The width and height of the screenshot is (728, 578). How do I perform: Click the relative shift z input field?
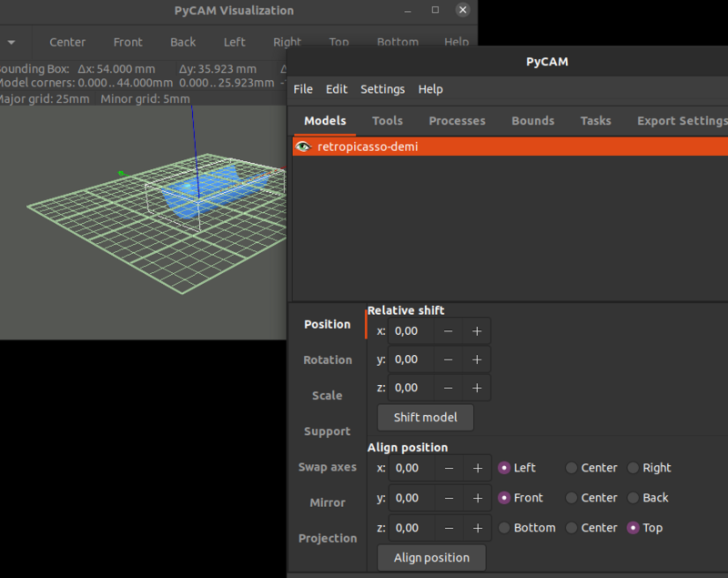pyautogui.click(x=410, y=388)
